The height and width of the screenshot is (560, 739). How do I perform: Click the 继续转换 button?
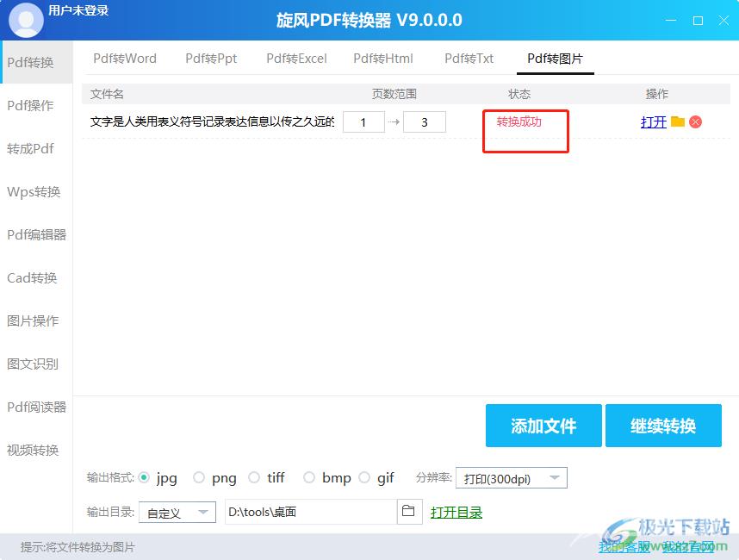(x=663, y=426)
